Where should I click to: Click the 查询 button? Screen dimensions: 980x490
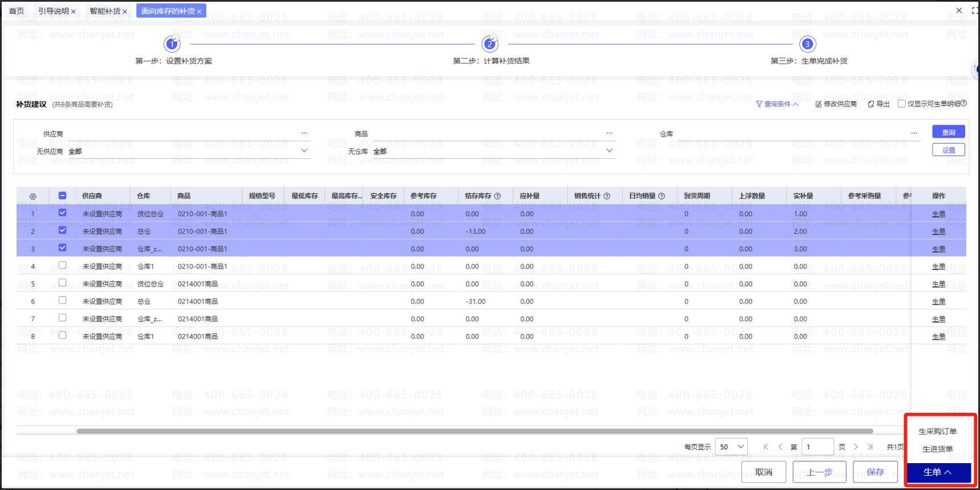pyautogui.click(x=949, y=132)
